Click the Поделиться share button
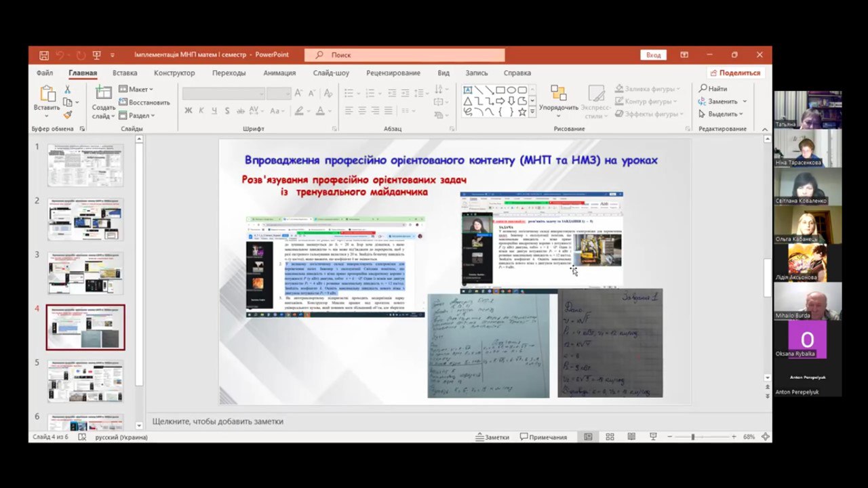868x488 pixels. [734, 73]
